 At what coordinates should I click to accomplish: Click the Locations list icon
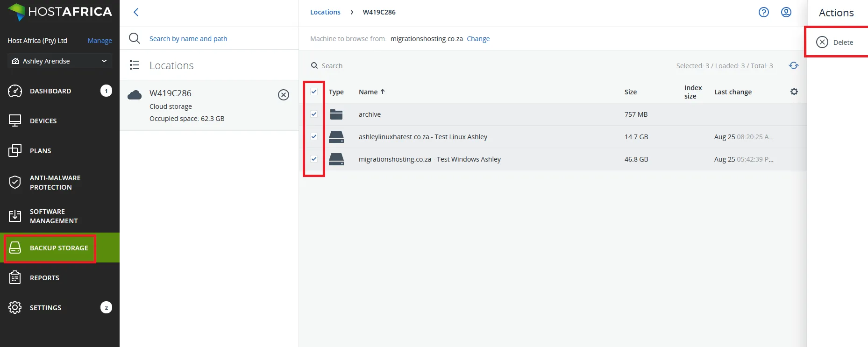coord(135,65)
